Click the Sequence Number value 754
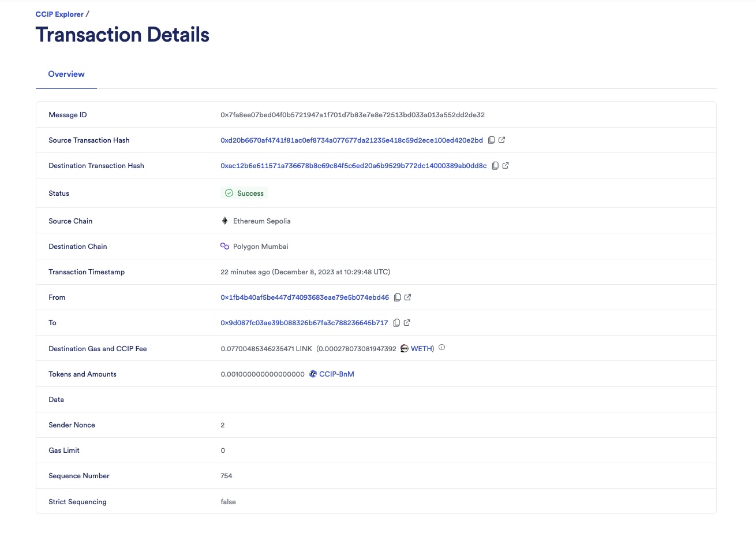The height and width of the screenshot is (536, 756). [x=226, y=476]
